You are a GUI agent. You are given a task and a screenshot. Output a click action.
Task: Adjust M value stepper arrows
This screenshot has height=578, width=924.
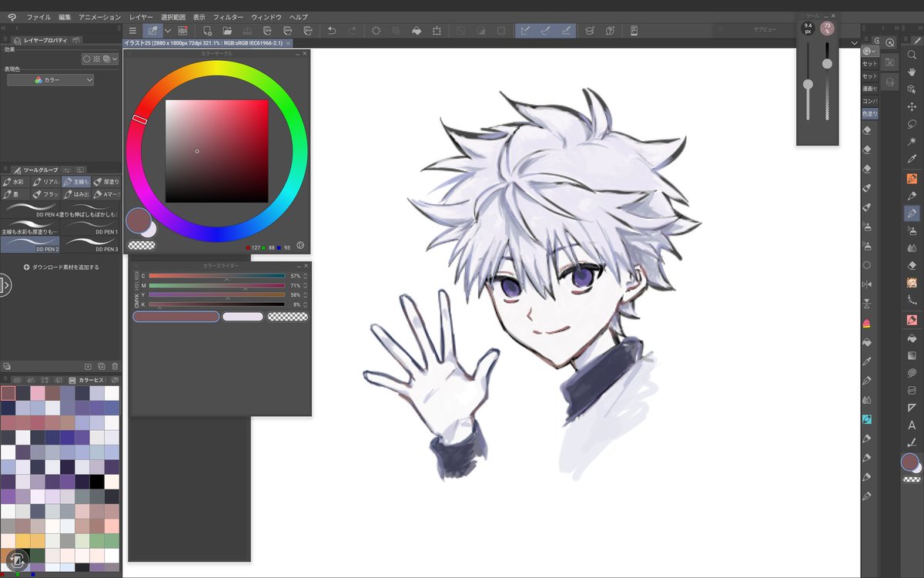[306, 285]
